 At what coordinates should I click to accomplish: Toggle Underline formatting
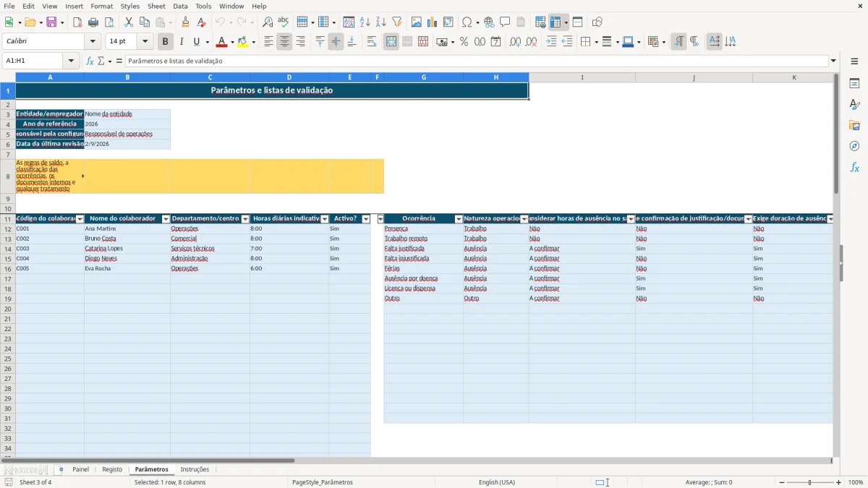(196, 42)
